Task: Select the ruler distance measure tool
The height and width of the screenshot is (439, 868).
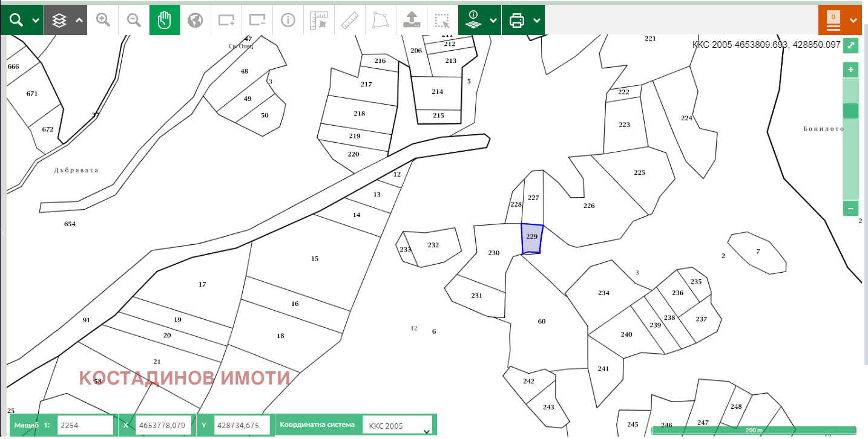Action: click(x=350, y=20)
